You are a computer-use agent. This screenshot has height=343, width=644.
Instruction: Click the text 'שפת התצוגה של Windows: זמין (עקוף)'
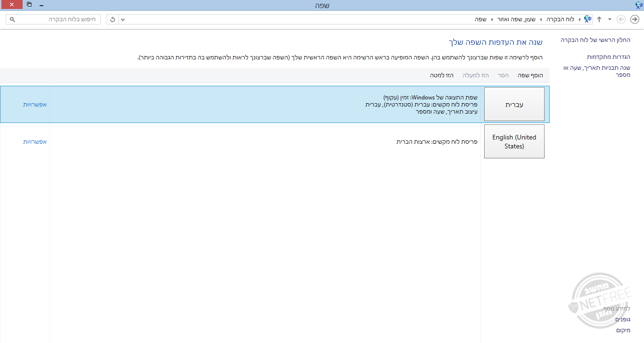coord(430,98)
